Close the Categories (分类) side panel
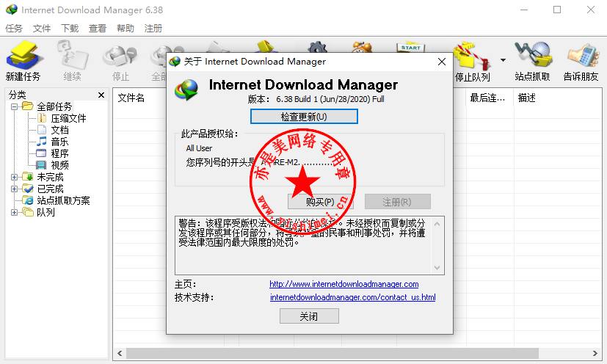The width and height of the screenshot is (607, 364). pos(101,95)
